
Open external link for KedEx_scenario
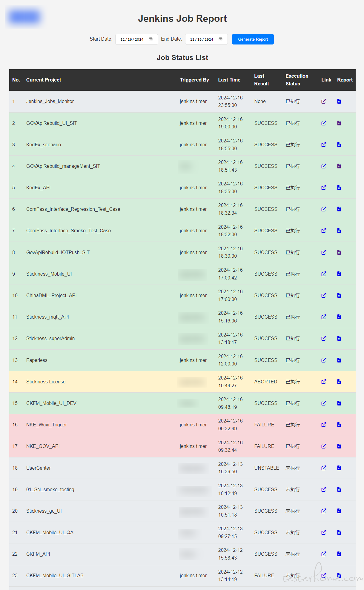coord(324,145)
